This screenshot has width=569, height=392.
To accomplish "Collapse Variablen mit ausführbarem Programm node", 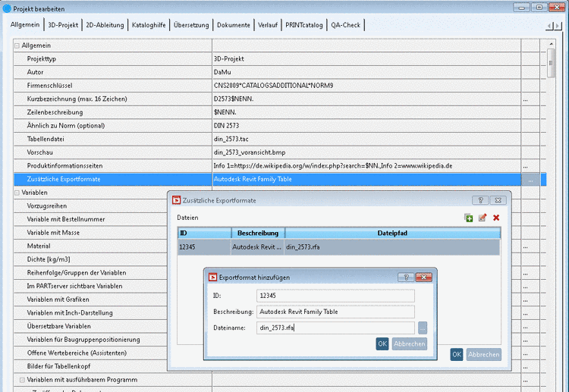I will pos(22,380).
